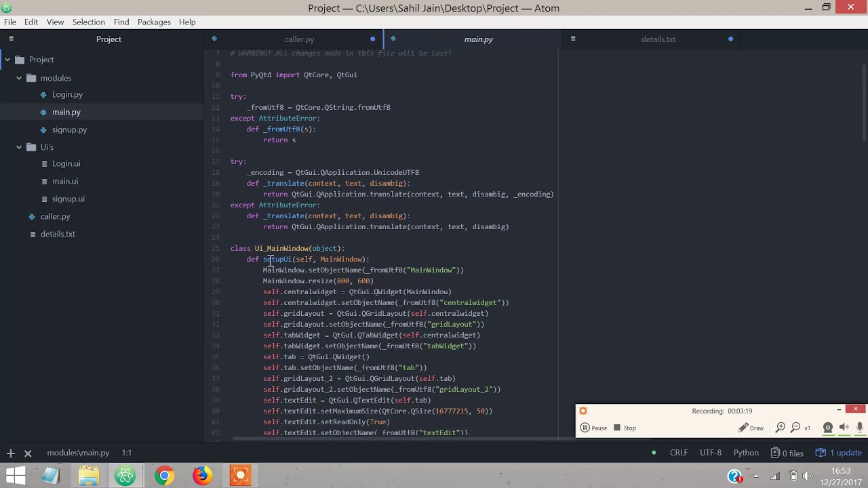Screen dimensions: 868x488
Task: Click the screen recorder taskbar icon
Action: point(240,476)
